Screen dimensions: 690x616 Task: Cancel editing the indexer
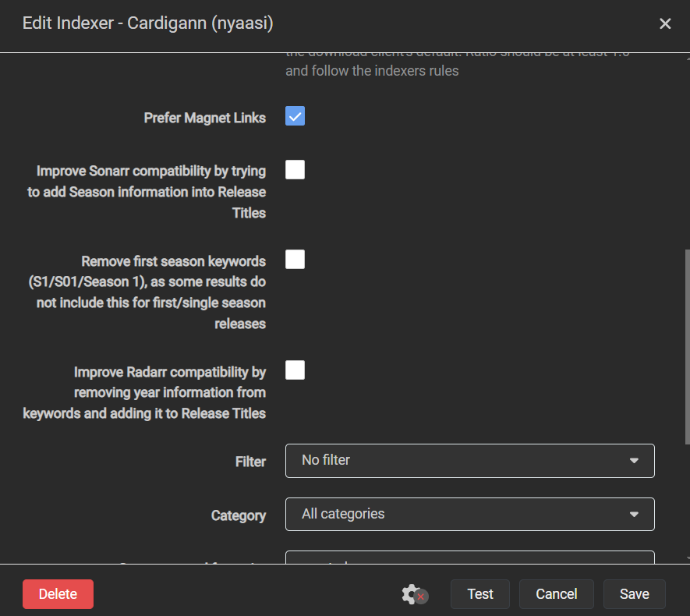click(x=557, y=594)
